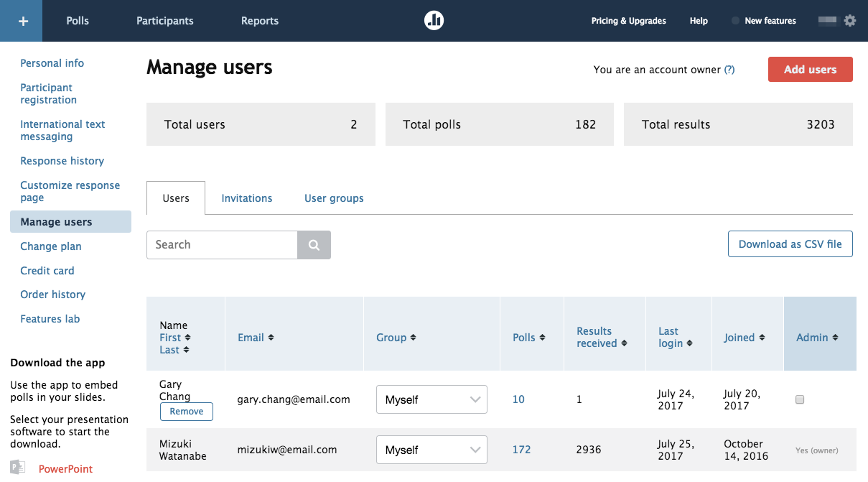Image resolution: width=868 pixels, height=482 pixels.
Task: Click the Add users button
Action: click(x=810, y=69)
